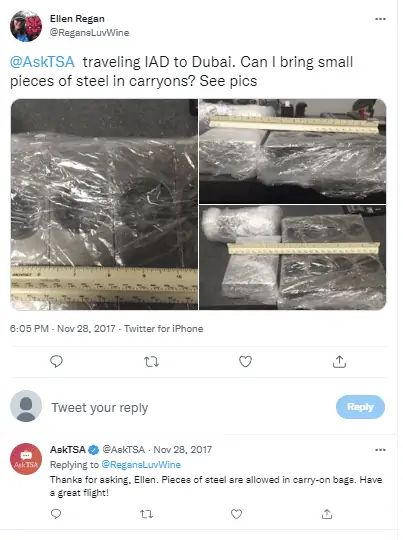Image resolution: width=403 pixels, height=540 pixels.
Task: Share Ellen Regan's tweet
Action: click(339, 362)
